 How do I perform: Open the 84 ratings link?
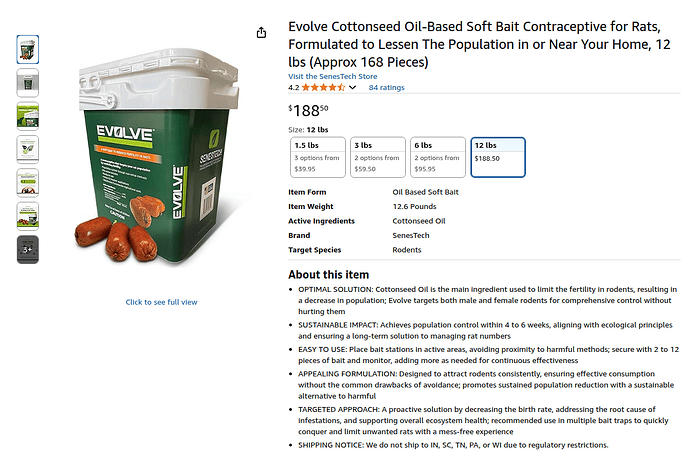(386, 88)
